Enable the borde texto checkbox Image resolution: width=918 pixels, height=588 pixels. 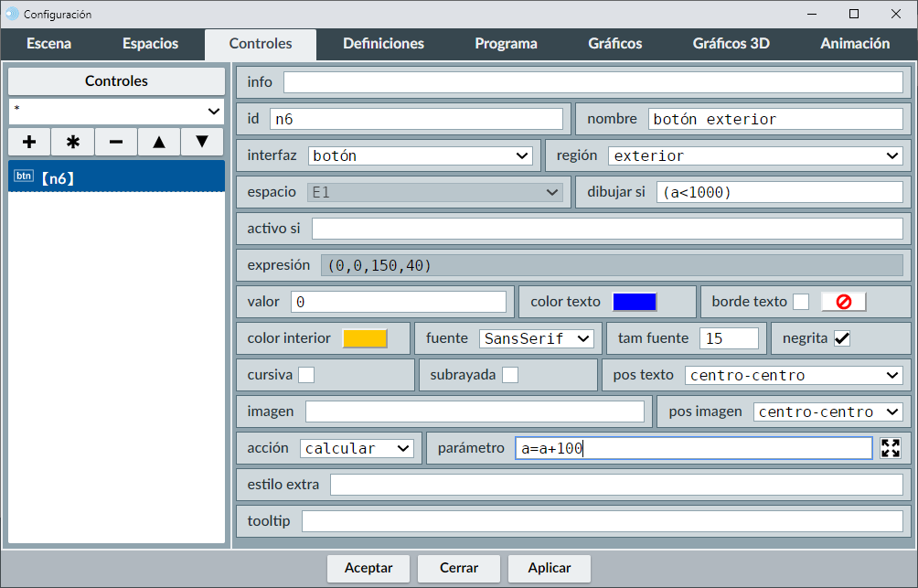pos(801,302)
